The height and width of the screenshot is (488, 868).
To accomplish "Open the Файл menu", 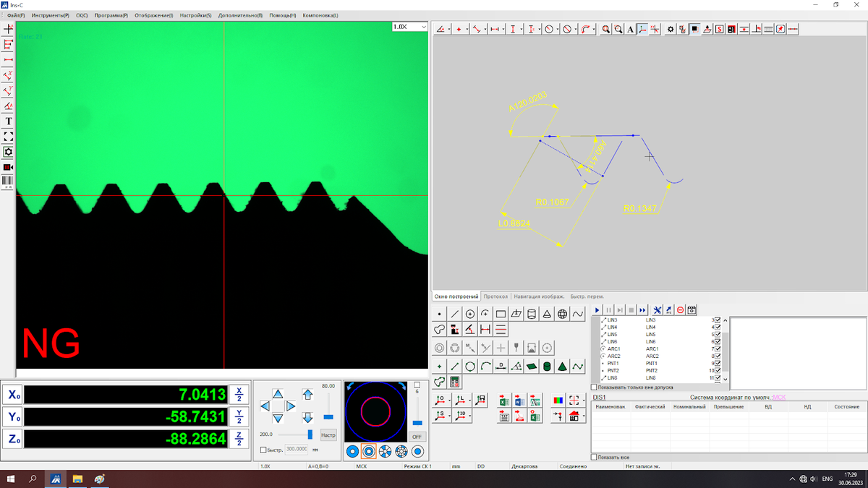I will (x=15, y=15).
